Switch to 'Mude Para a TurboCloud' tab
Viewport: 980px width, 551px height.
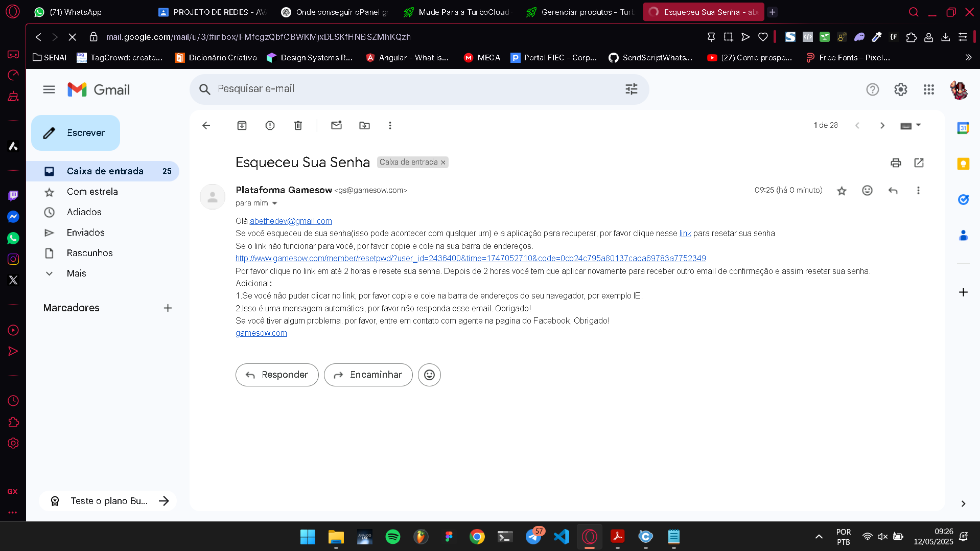coord(457,12)
